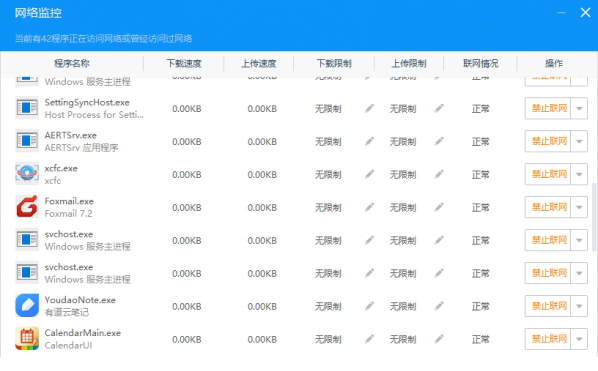The height and width of the screenshot is (371, 598).
Task: Click 无限制 download limit value for Foxmail.exe
Action: [328, 208]
